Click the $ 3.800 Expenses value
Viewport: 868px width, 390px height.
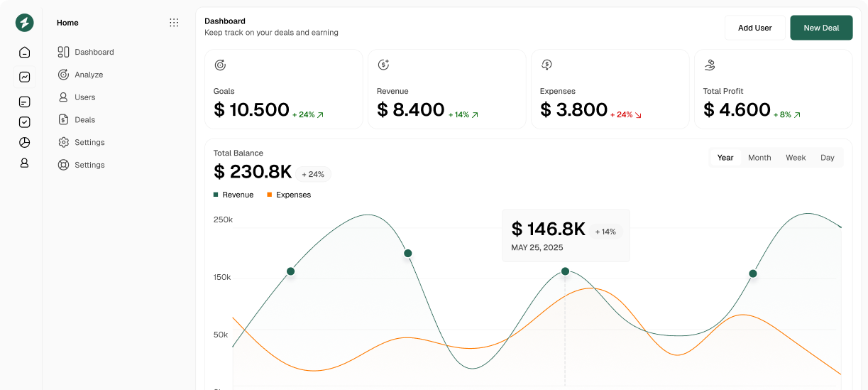[574, 109]
